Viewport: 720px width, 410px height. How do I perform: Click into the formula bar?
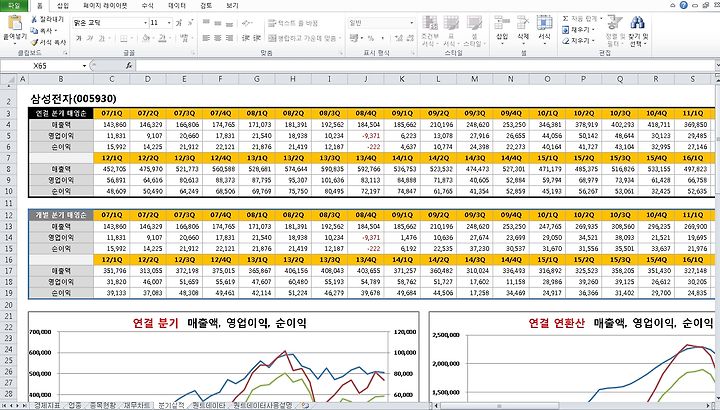(x=425, y=66)
